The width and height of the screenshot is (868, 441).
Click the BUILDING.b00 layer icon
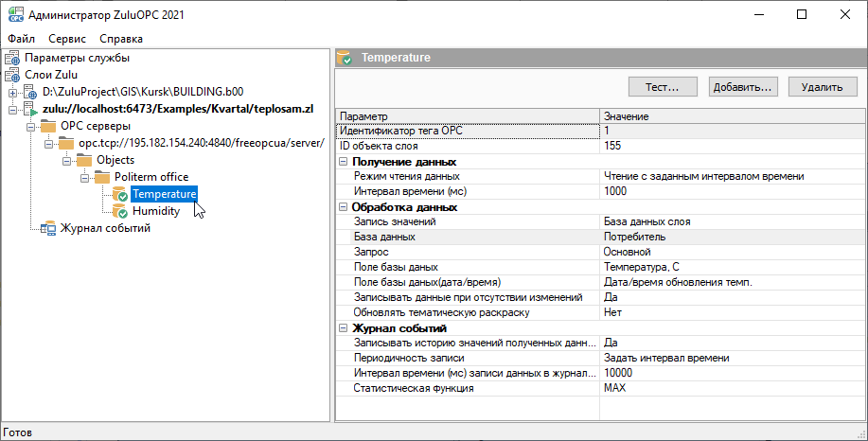pos(30,93)
